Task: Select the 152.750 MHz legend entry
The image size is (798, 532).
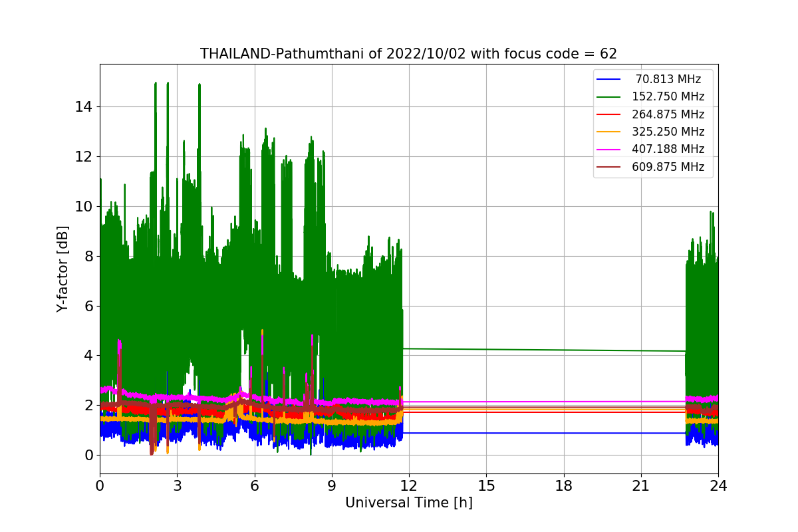Action: point(651,97)
